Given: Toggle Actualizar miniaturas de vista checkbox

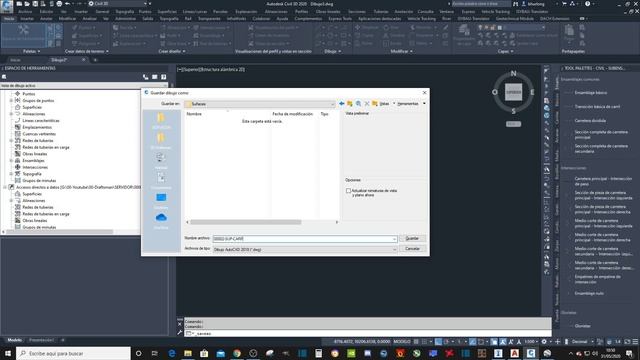Looking at the screenshot, I should pos(348,191).
